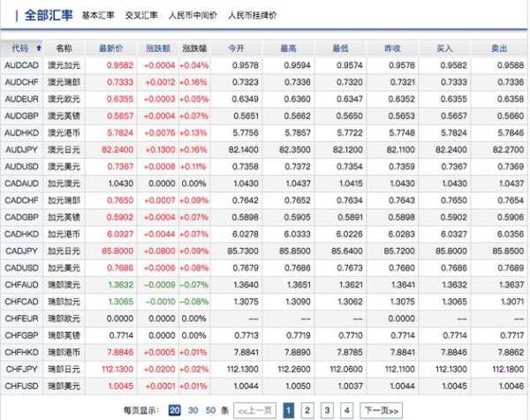Sort by the 涨跌额 column header
Image resolution: width=530 pixels, height=420 pixels.
(x=159, y=48)
